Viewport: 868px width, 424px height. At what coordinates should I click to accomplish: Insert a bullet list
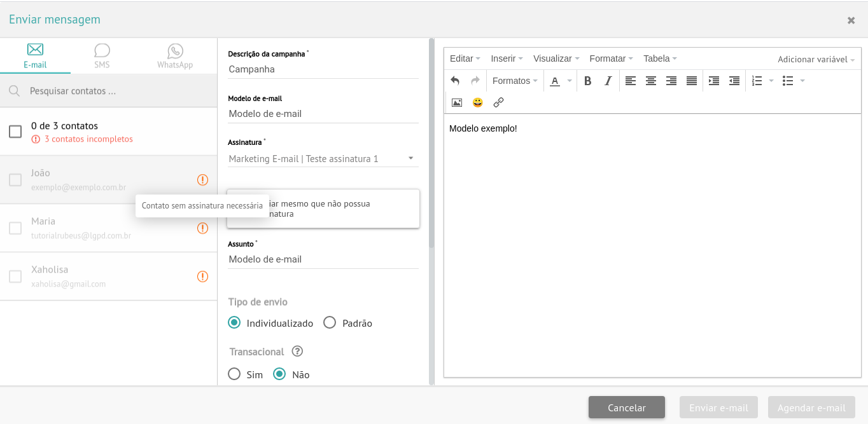[788, 81]
